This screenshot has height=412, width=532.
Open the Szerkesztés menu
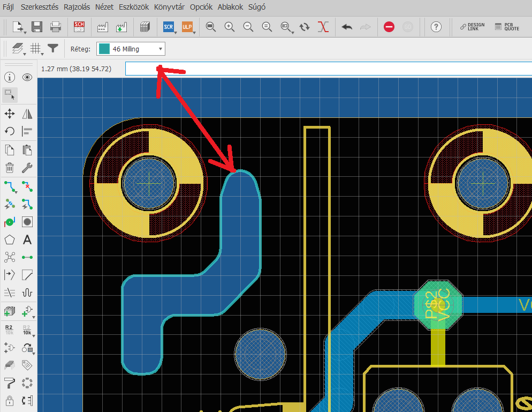tap(40, 7)
